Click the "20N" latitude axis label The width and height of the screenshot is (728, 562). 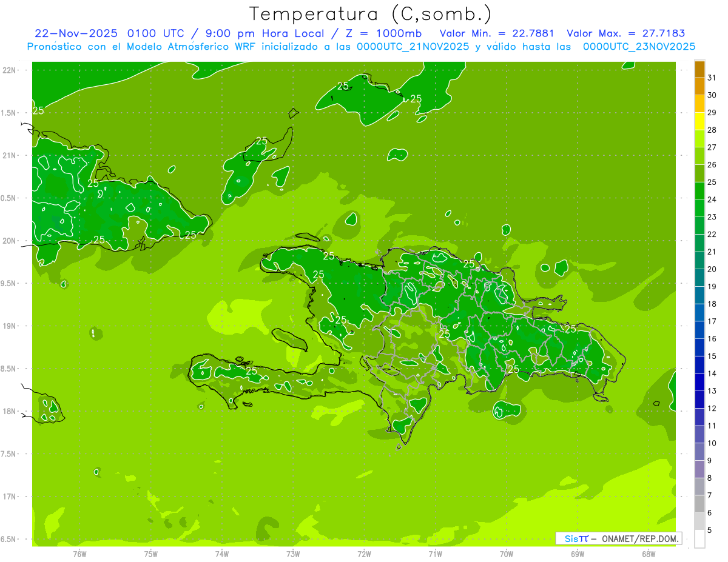point(10,241)
